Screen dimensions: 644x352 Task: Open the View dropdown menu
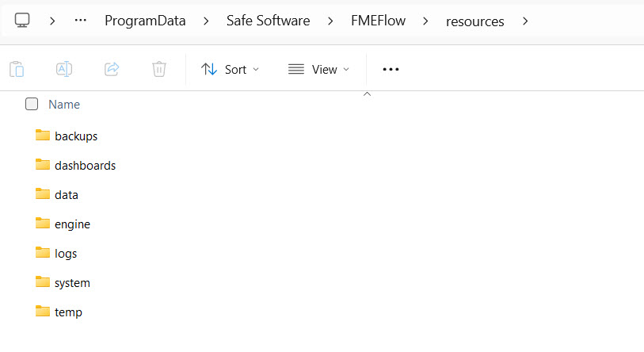pyautogui.click(x=318, y=69)
